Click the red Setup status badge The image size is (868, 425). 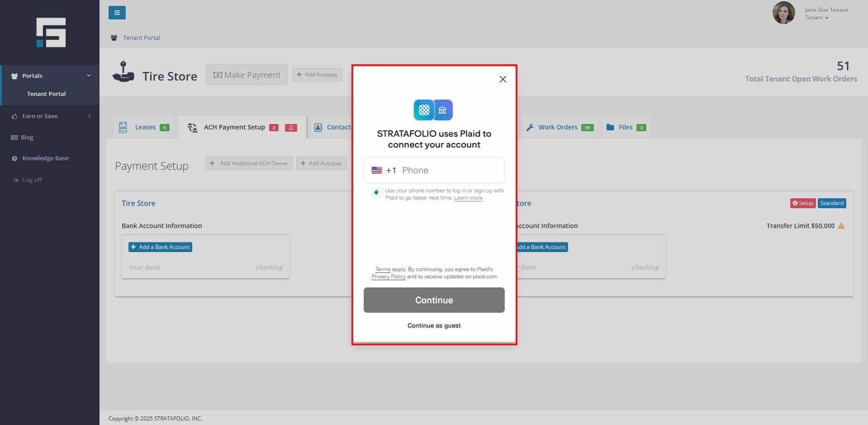coord(802,203)
